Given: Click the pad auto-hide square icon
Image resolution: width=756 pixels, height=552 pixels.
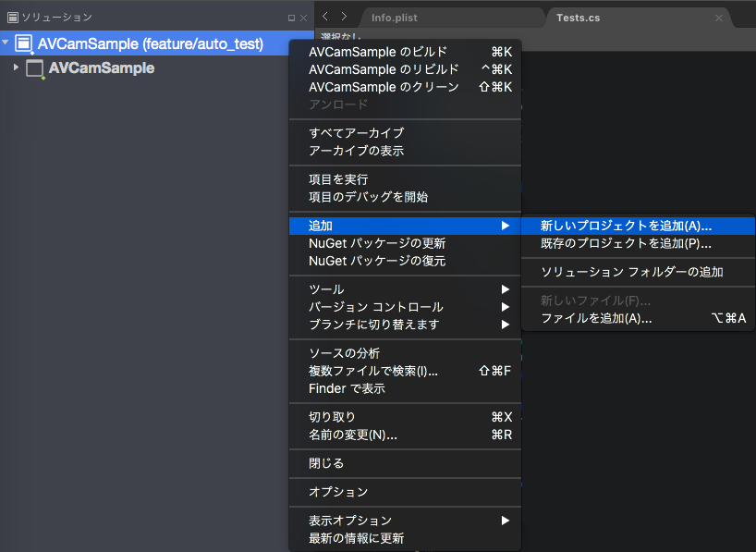Looking at the screenshot, I should point(291,18).
